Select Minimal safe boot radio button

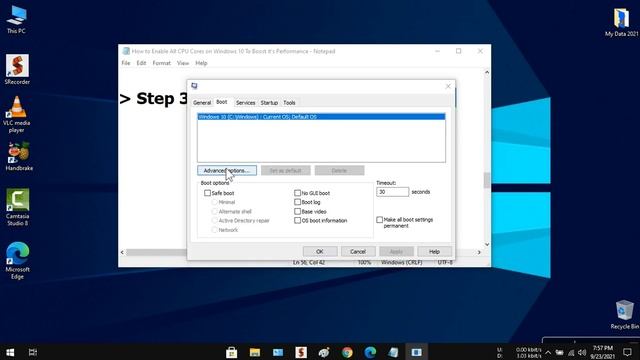coord(214,202)
